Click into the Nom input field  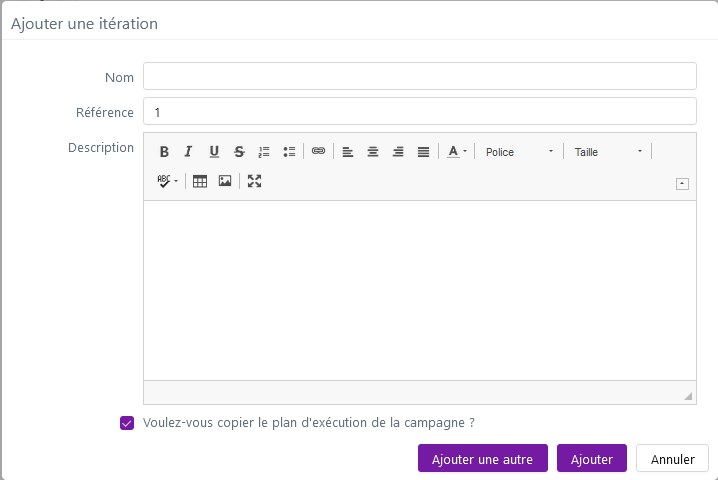point(419,76)
